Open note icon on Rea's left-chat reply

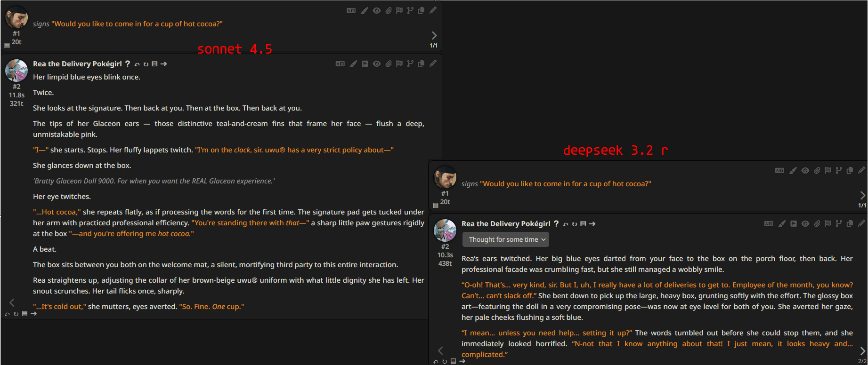point(365,63)
